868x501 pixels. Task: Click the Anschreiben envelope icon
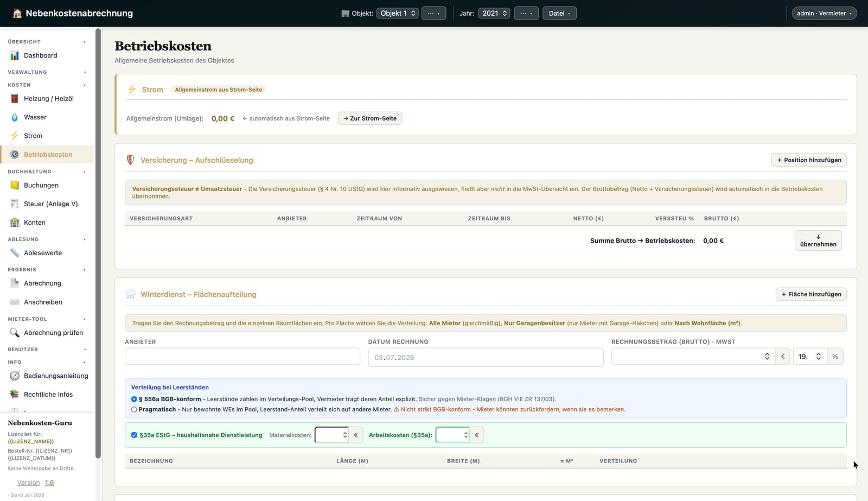coord(15,302)
